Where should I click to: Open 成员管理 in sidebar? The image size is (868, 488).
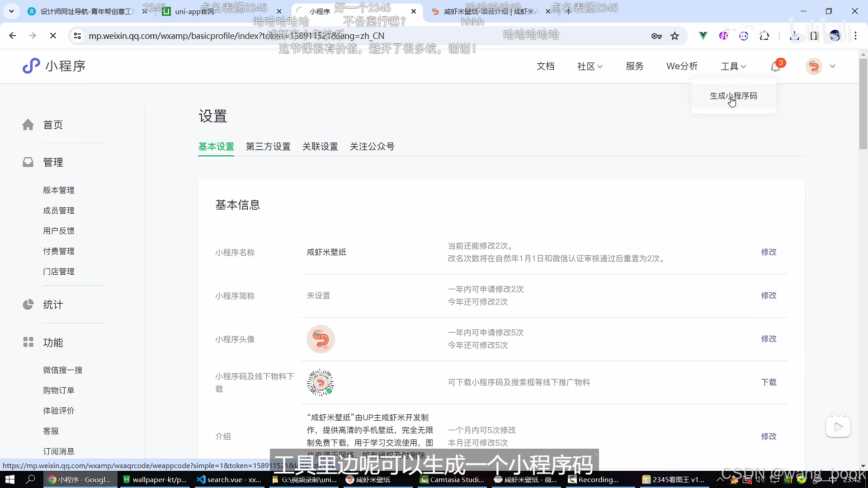[x=59, y=211]
